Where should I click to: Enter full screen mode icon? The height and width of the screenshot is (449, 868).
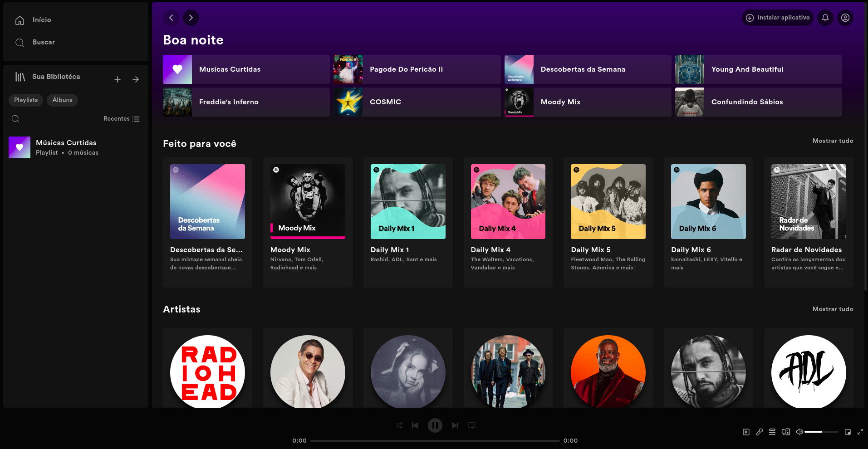click(x=860, y=432)
